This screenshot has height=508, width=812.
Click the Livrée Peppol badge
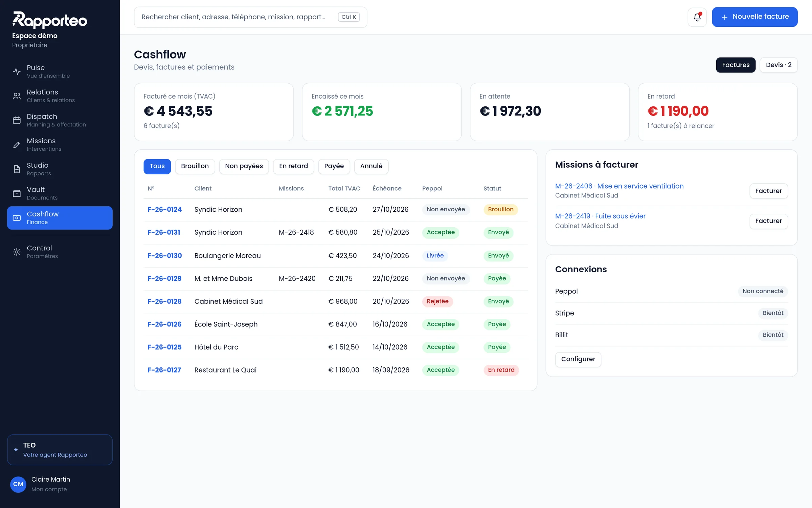tap(435, 256)
